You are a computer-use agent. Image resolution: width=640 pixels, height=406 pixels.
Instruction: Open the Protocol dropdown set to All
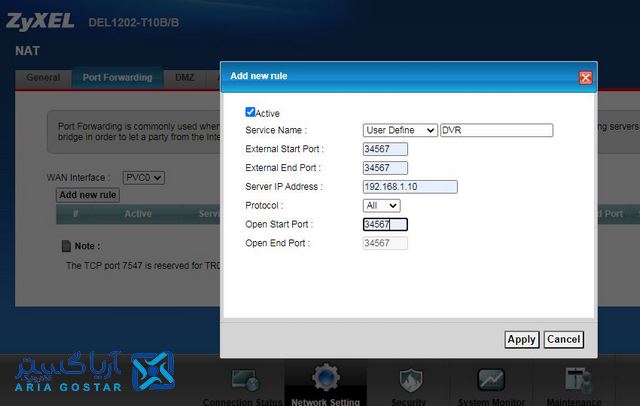coord(381,205)
